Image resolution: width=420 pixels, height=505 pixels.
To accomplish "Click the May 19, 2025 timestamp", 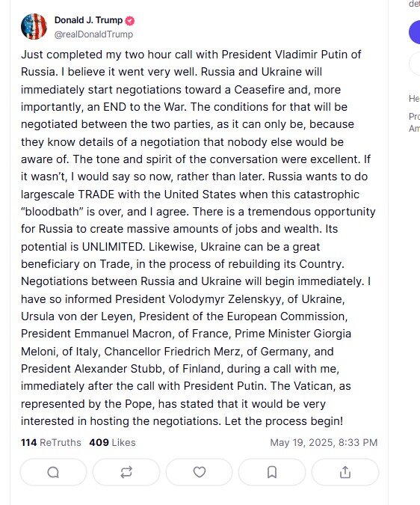I will 324,442.
